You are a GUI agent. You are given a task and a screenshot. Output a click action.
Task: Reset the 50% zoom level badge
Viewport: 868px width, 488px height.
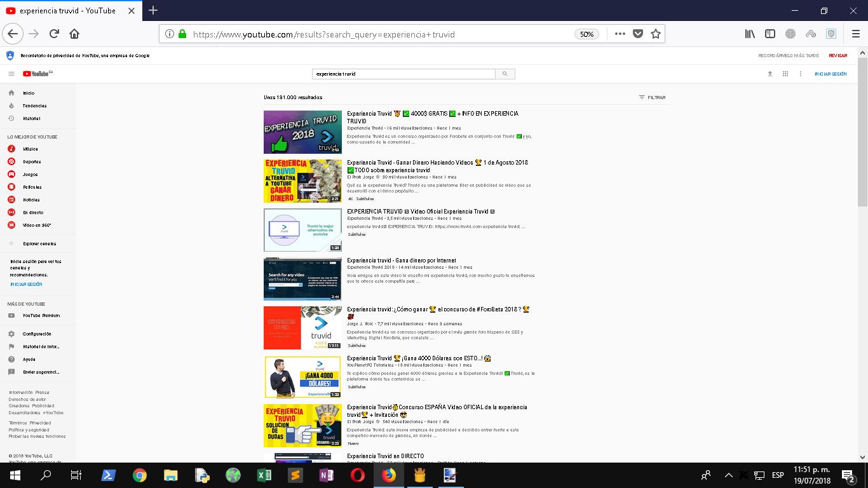tap(587, 34)
